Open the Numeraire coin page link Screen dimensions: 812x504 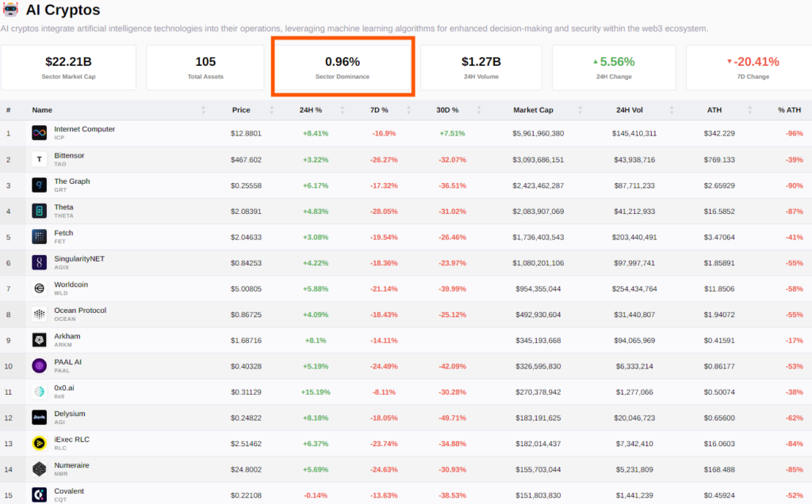(71, 464)
